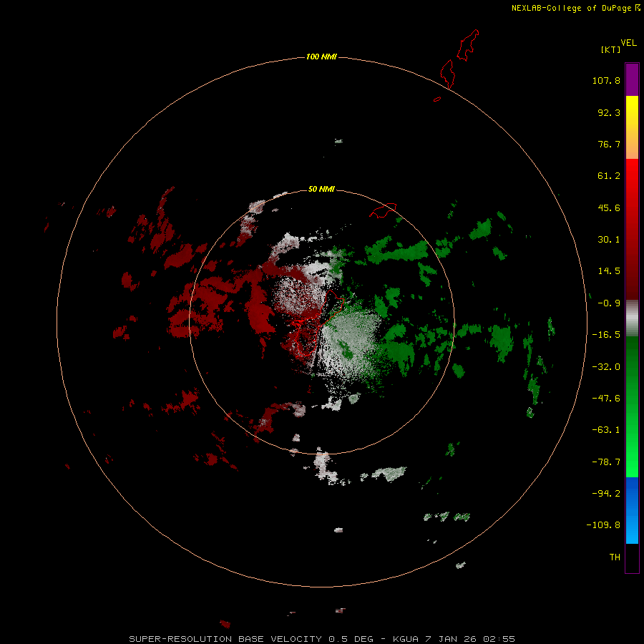Click the -47.6 velocity scale value
Screen dimensions: 644x644
[606, 399]
